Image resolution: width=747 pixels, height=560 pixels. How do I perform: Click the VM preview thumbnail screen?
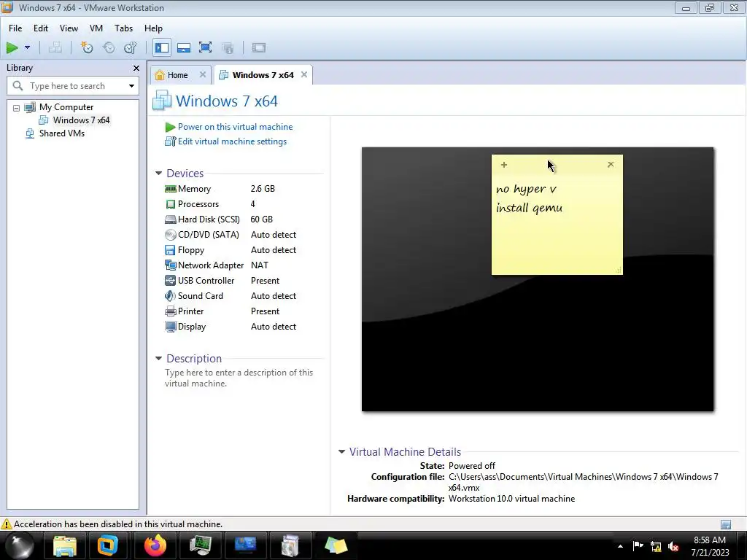tap(538, 279)
